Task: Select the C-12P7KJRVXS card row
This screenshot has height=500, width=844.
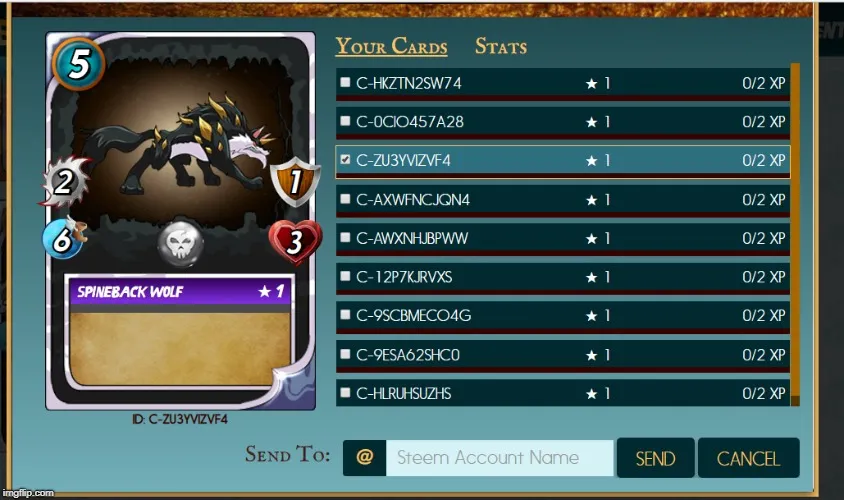Action: click(x=563, y=277)
